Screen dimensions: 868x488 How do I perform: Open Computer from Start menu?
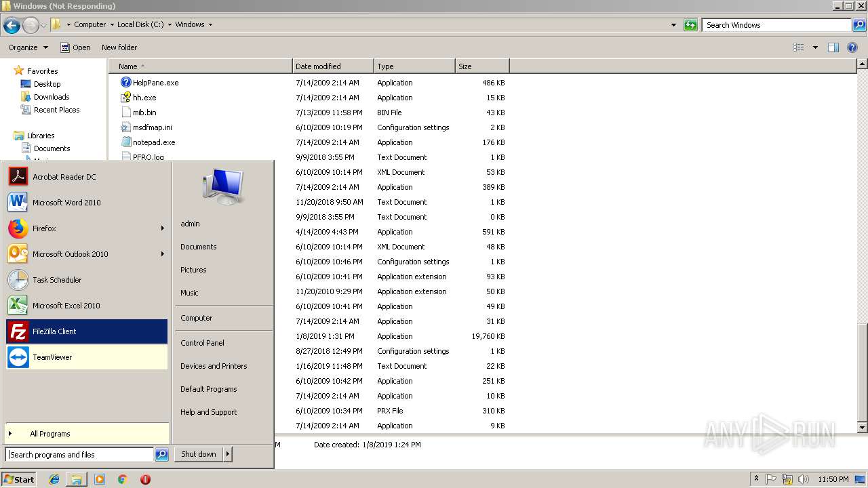(x=197, y=318)
